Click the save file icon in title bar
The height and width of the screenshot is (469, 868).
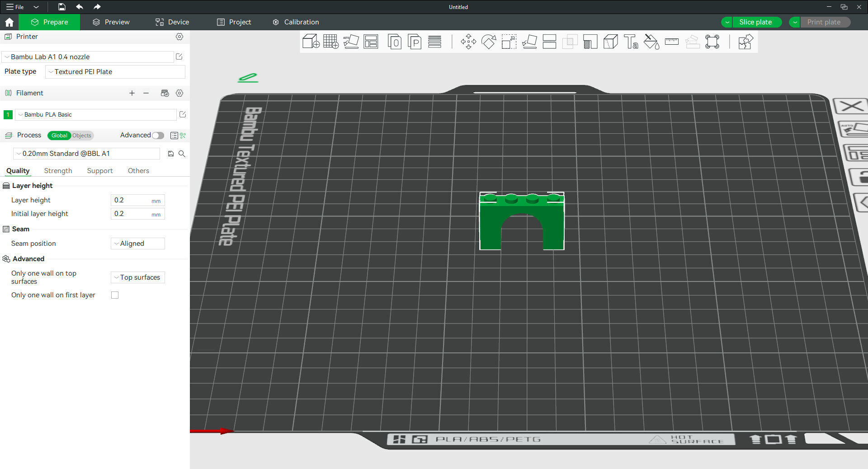[x=62, y=7]
